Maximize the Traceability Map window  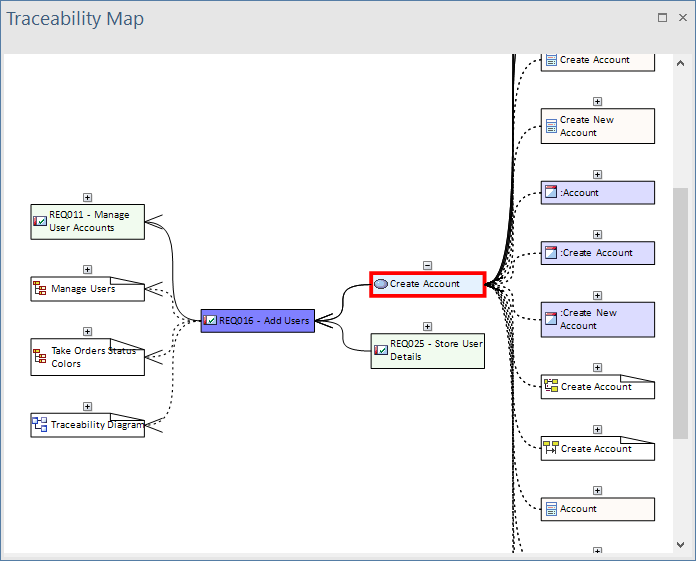coord(662,17)
